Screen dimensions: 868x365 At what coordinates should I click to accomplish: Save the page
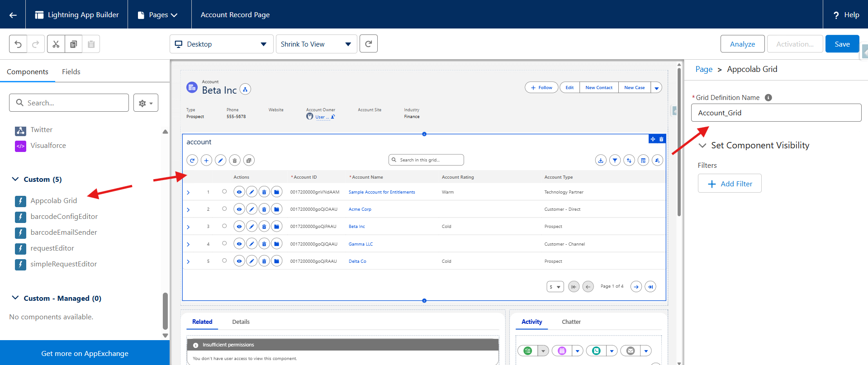point(842,44)
